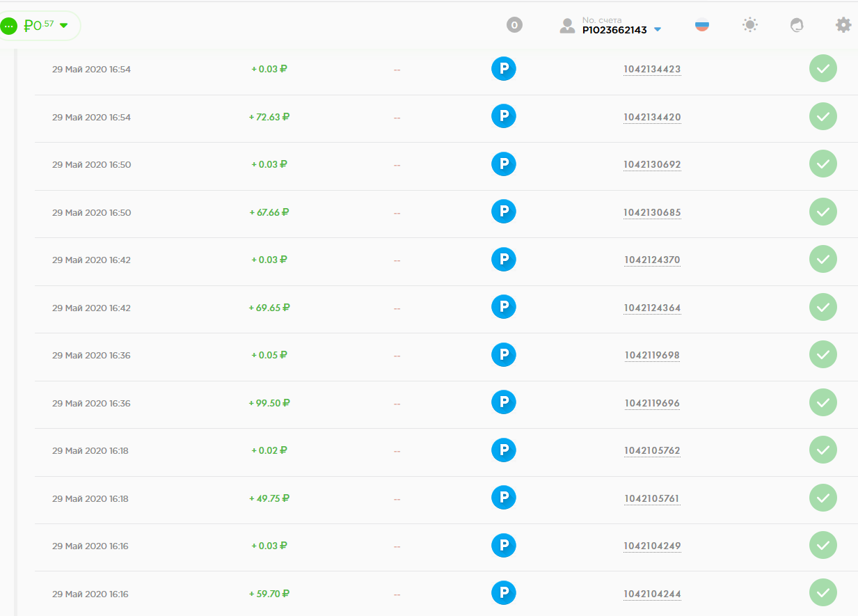Open transaction ID 1042130685

652,212
